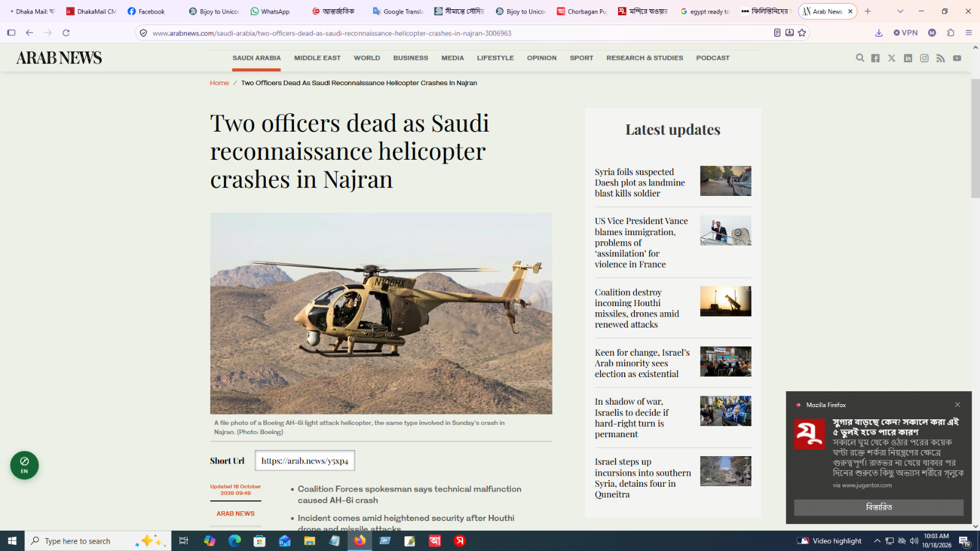Click the ARAB NEWS logo

point(59,58)
